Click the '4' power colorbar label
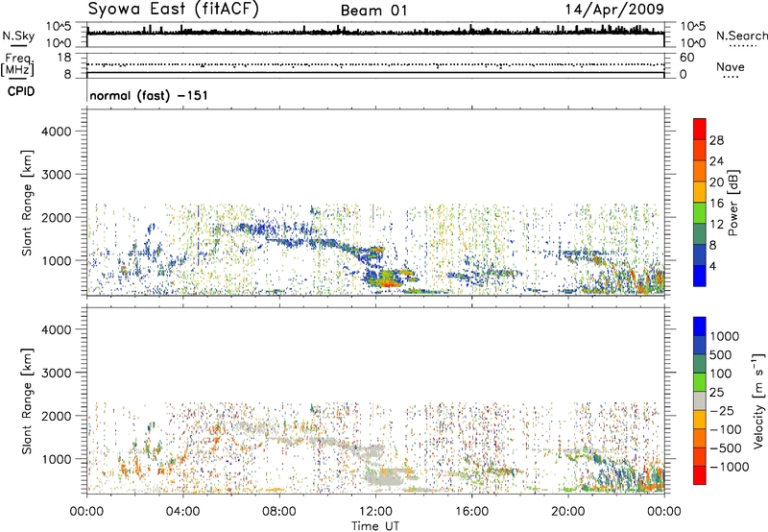This screenshot has width=768, height=532. pos(712,267)
